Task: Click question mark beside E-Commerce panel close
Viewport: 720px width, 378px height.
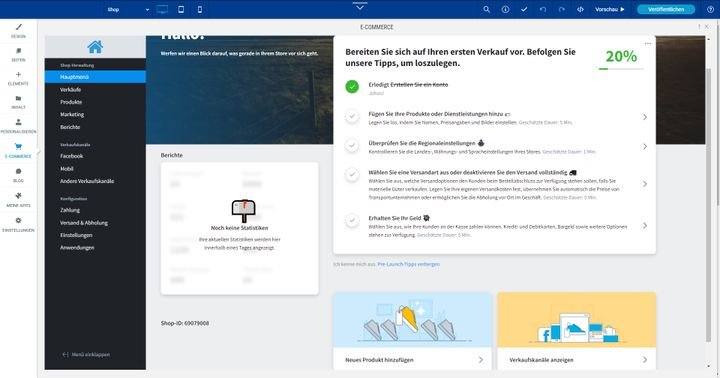Action: pyautogui.click(x=699, y=27)
